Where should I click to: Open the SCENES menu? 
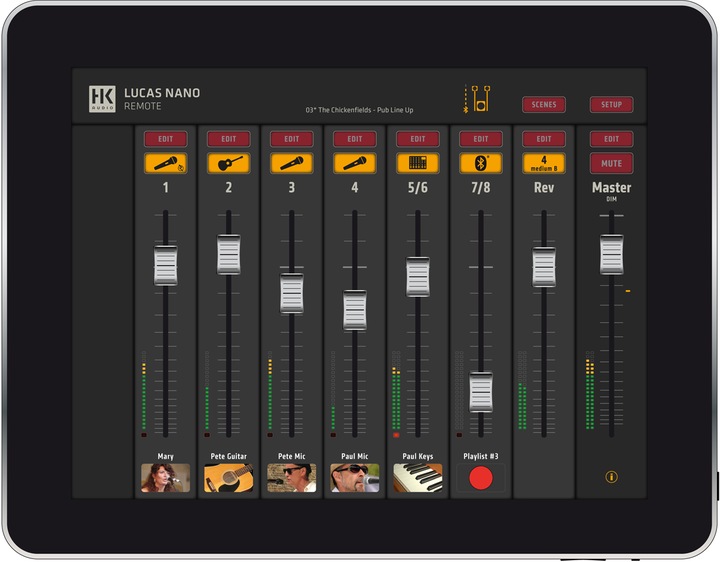[544, 105]
